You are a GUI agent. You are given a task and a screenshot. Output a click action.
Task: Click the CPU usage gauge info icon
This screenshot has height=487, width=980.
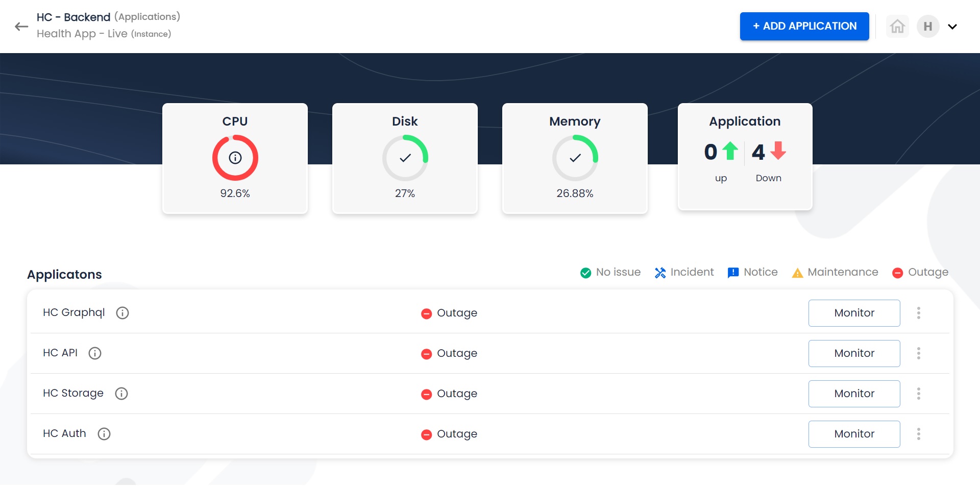pos(235,158)
